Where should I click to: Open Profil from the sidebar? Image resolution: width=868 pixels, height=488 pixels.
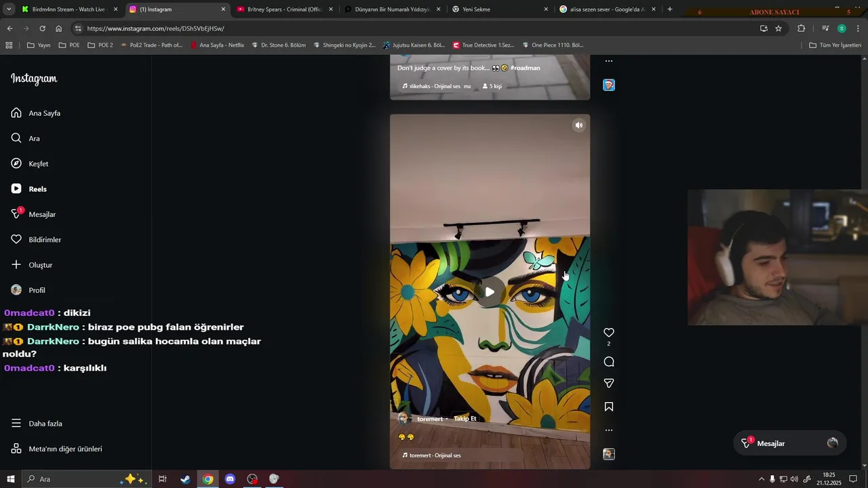point(28,290)
